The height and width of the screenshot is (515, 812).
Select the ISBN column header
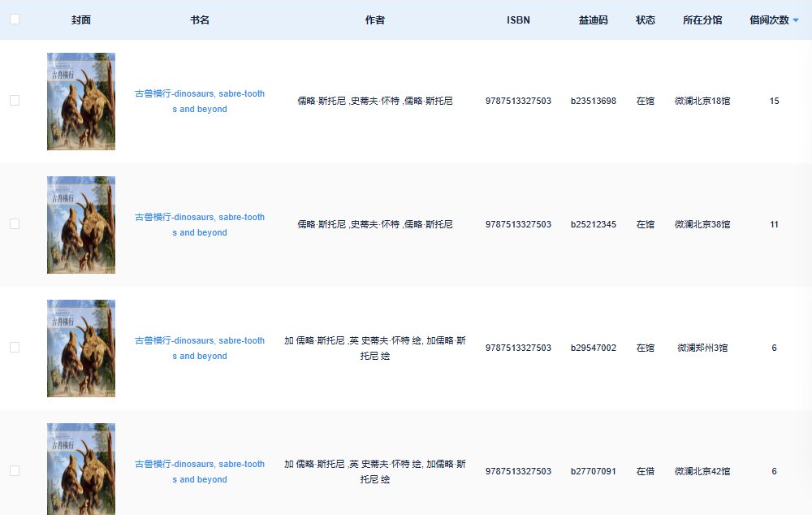(518, 20)
